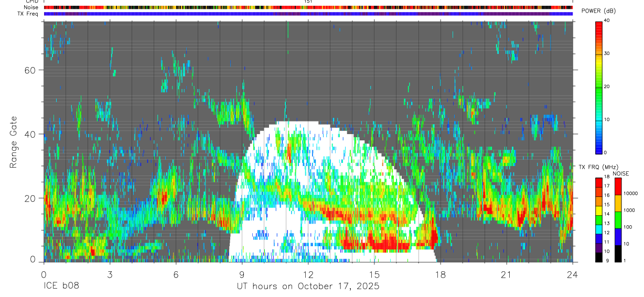Click the 'NOISE' legend title
Image resolution: width=644 pixels, height=297 pixels.
(621, 173)
